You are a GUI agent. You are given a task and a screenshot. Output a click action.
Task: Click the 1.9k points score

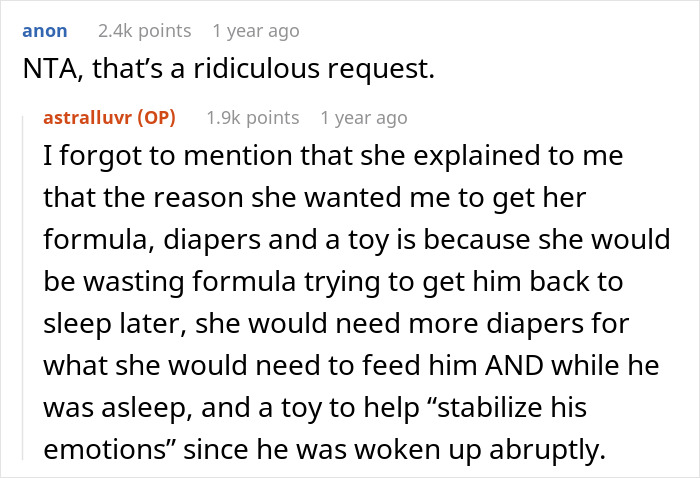click(x=253, y=117)
